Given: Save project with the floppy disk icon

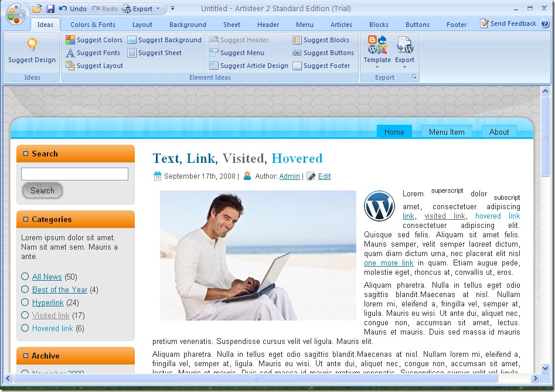Looking at the screenshot, I should tap(50, 8).
